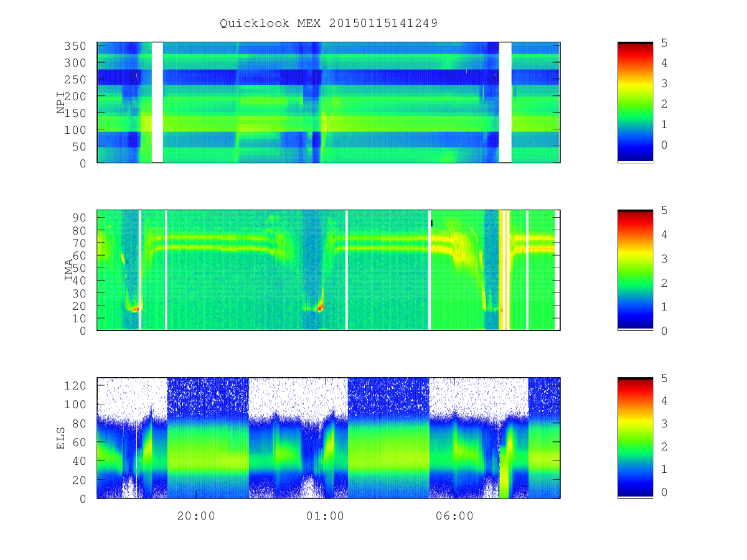Select the 06:00 time tick label
The image size is (747, 560).
[454, 516]
